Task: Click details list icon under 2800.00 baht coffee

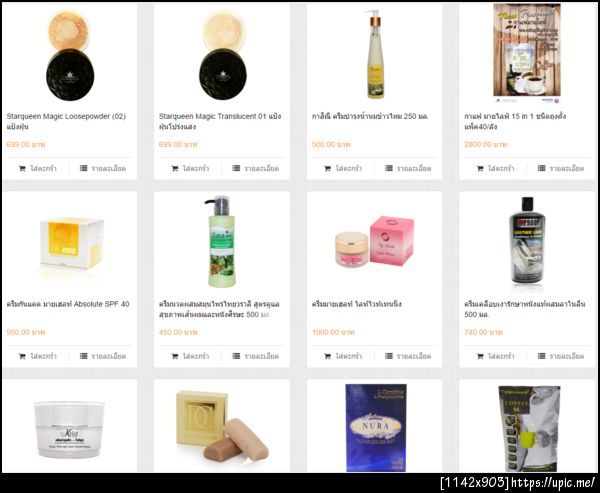Action: (x=541, y=168)
